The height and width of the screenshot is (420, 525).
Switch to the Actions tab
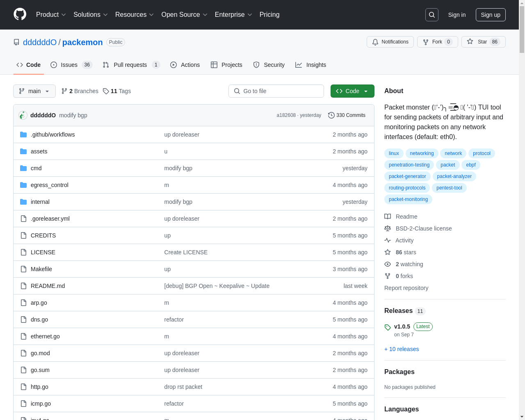tap(185, 65)
